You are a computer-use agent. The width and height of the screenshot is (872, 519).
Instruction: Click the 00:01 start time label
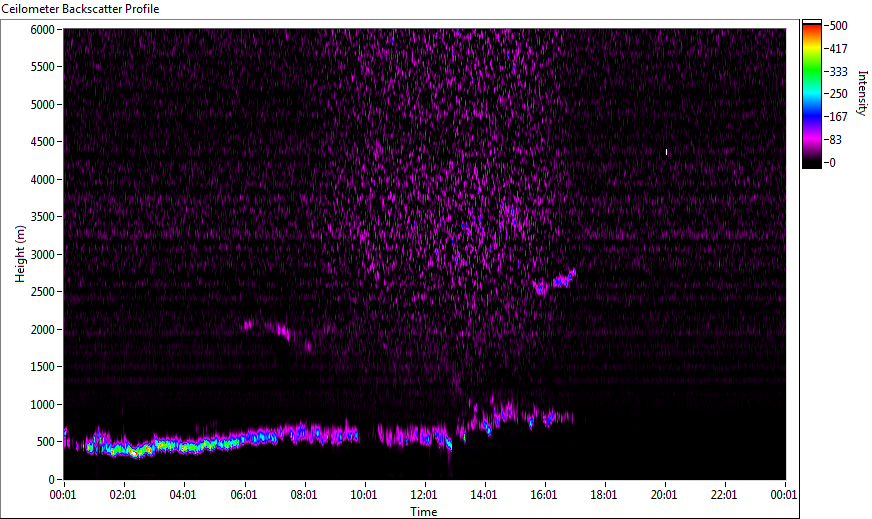click(x=63, y=495)
